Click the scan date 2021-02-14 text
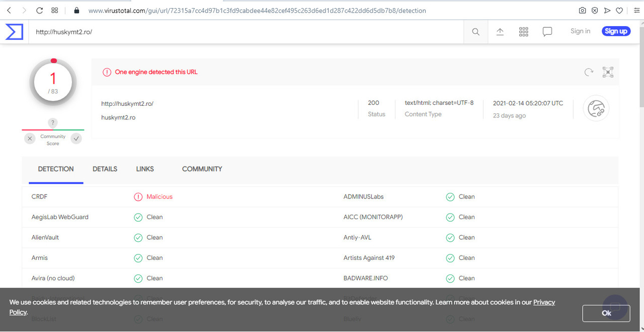The image size is (644, 332). point(528,103)
